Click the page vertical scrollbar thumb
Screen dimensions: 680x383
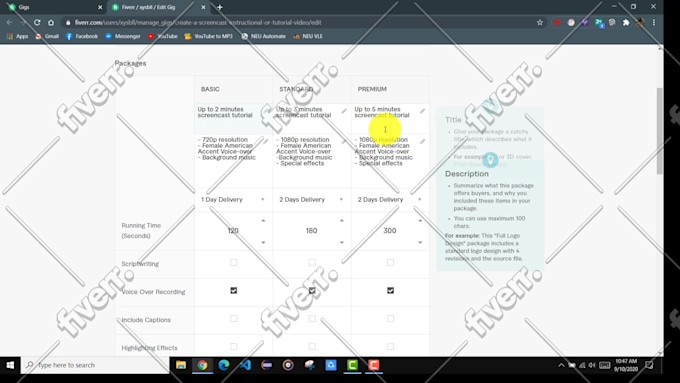tap(660, 131)
